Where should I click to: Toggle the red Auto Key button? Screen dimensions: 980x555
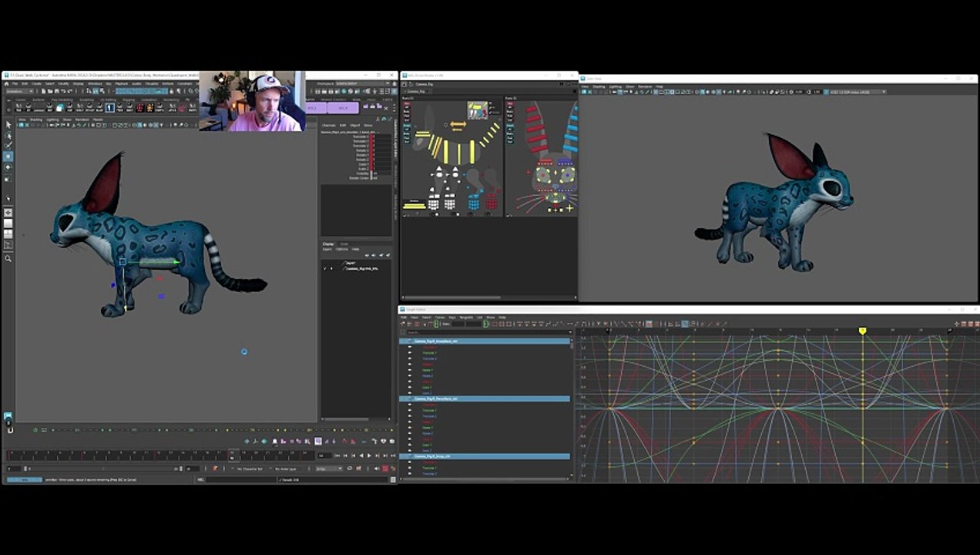(385, 469)
